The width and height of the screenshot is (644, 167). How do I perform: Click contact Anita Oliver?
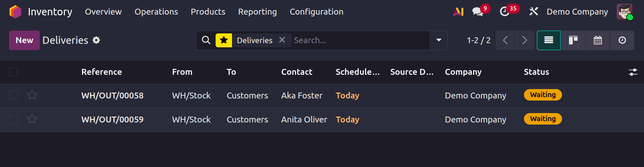(304, 119)
